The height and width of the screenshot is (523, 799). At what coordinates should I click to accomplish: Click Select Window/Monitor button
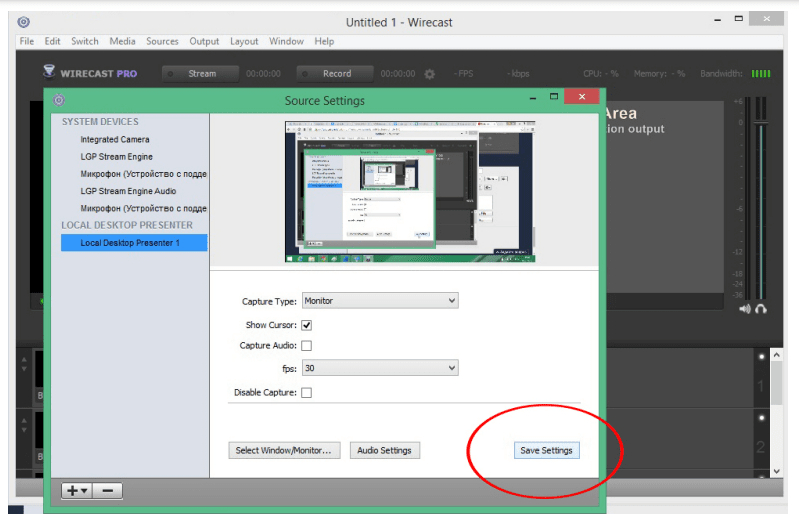click(284, 451)
